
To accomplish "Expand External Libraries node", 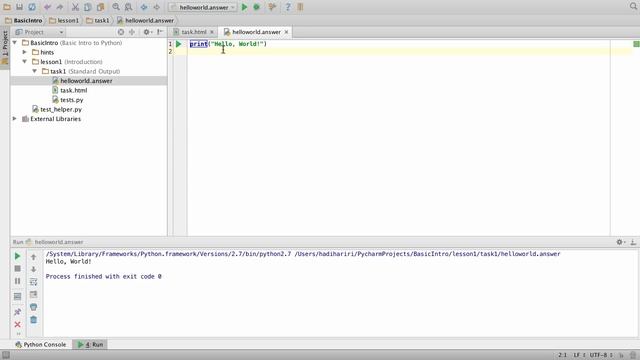I will click(15, 119).
